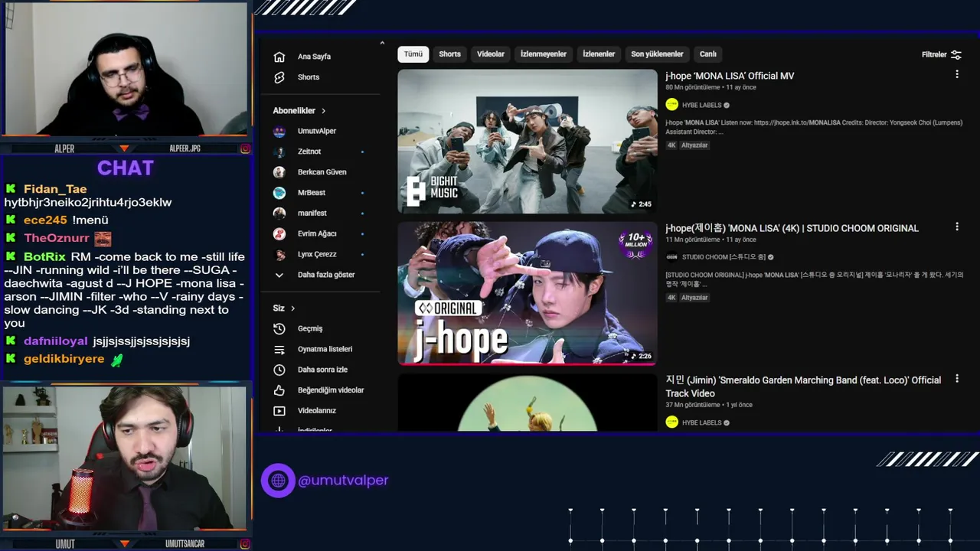980x551 pixels.
Task: Open options menu for STUDIO CHOOM ORIGINAL video
Action: (957, 227)
